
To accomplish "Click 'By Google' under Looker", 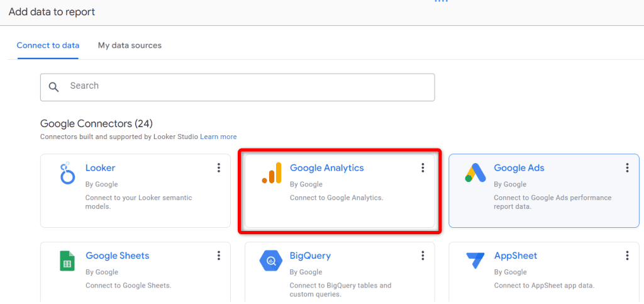I will [101, 184].
